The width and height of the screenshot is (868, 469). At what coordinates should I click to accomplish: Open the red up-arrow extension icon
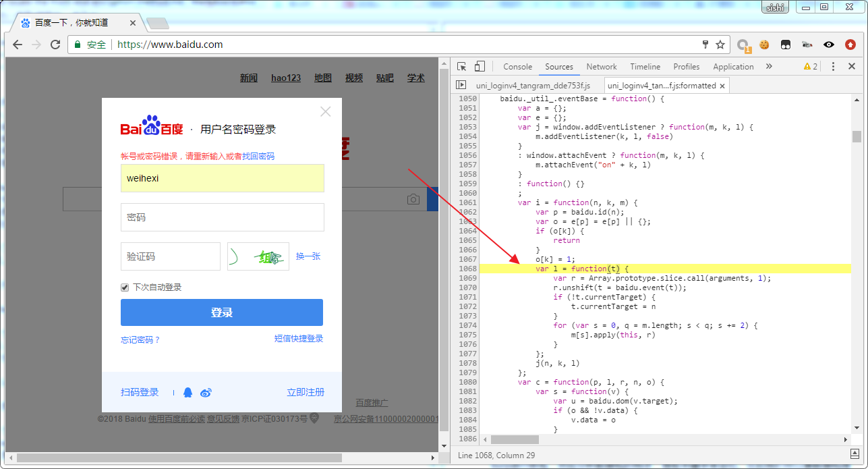click(x=850, y=45)
